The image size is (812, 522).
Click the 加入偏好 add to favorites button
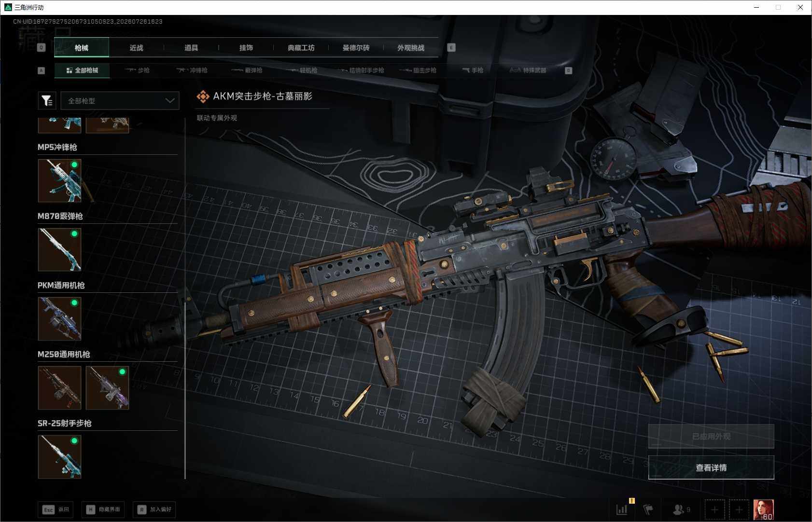coord(154,509)
